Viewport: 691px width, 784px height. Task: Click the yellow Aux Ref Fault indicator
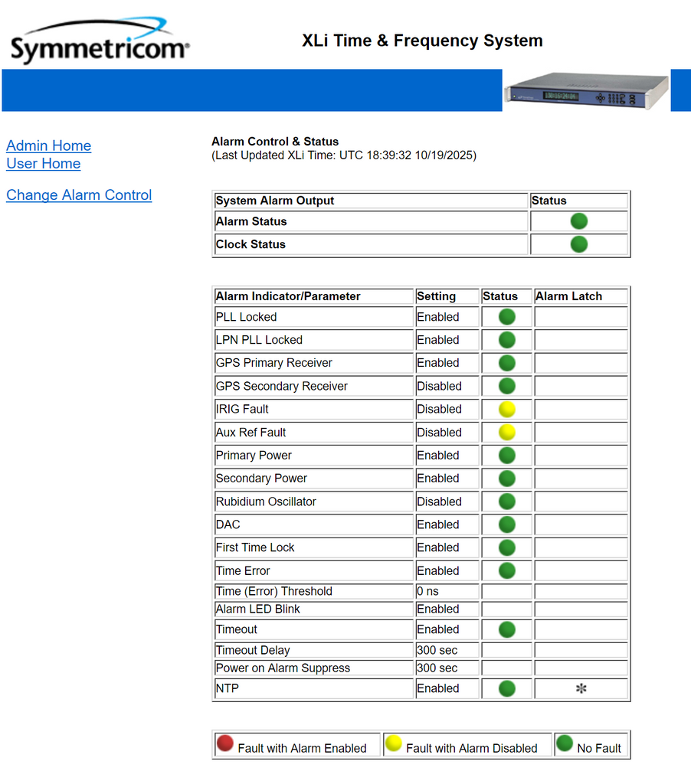point(506,432)
